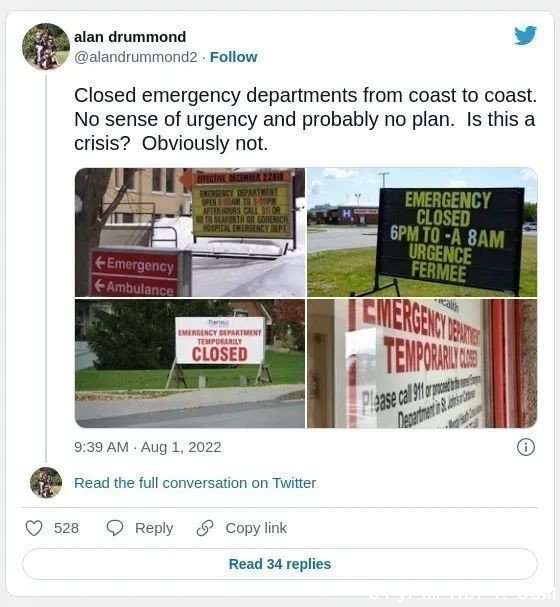Open the tweet timestamp 9:39 AM Aug 1, 2022

(147, 447)
